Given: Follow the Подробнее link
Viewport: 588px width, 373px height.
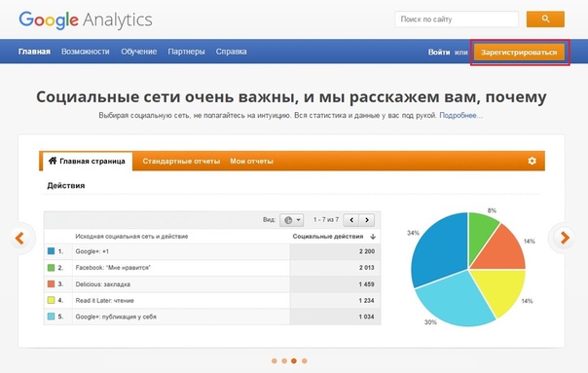Looking at the screenshot, I should coord(460,115).
